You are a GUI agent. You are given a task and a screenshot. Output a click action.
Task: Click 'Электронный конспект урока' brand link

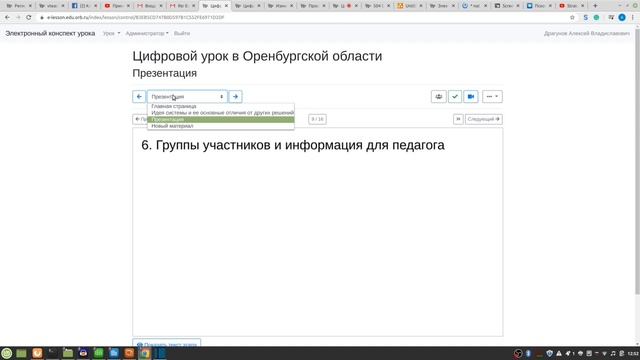coord(50,33)
